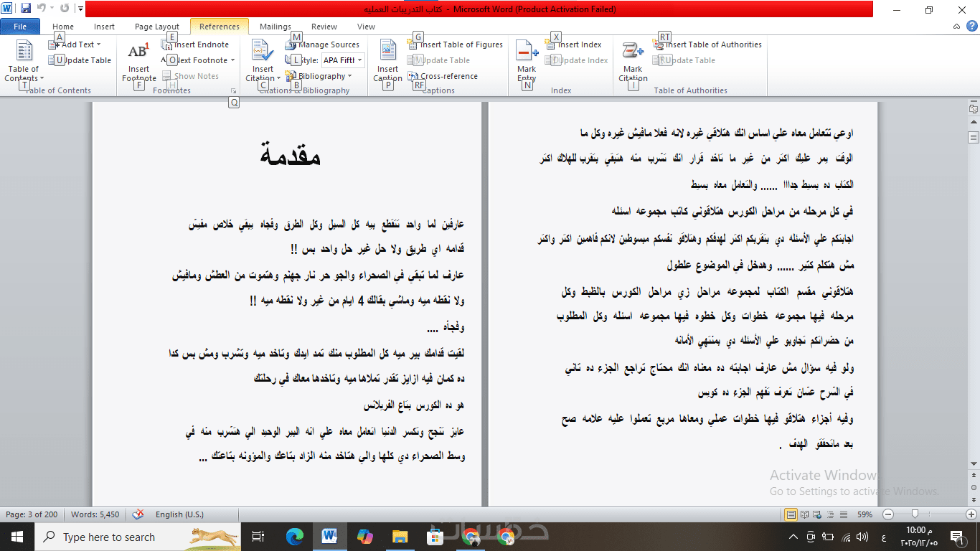Open Word Help question mark icon
This screenshot has height=551, width=980.
(971, 27)
